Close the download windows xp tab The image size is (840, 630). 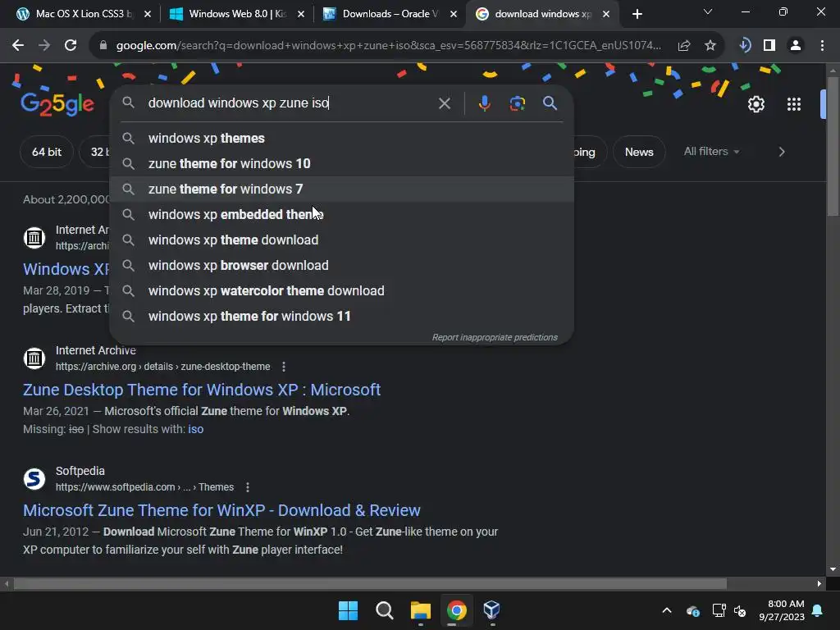click(606, 15)
